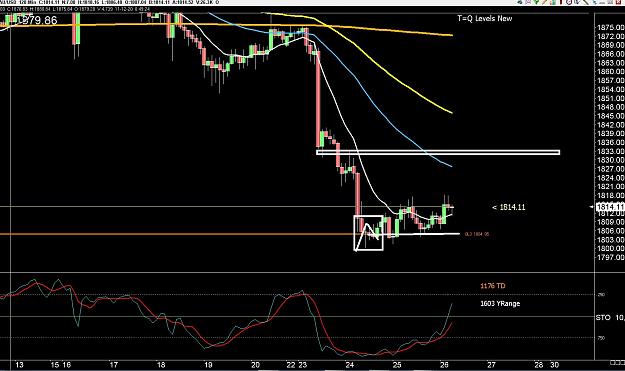The image size is (625, 371).
Task: Click date 25 on time axis
Action: pos(397,365)
